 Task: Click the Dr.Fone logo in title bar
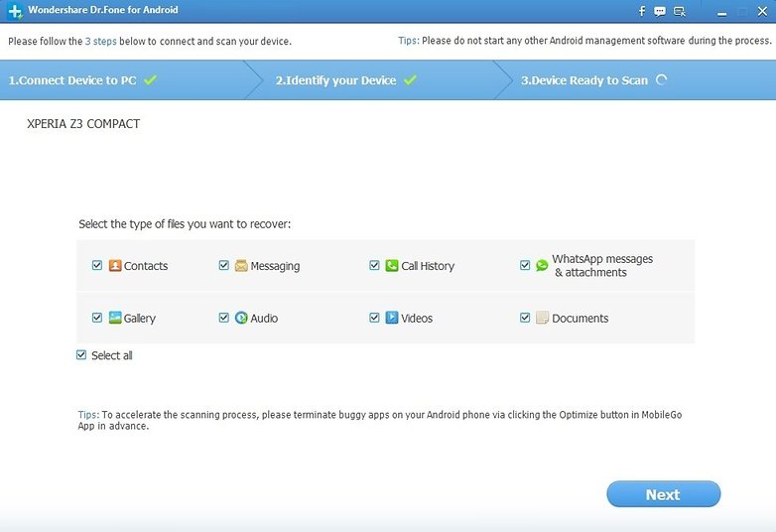click(14, 11)
